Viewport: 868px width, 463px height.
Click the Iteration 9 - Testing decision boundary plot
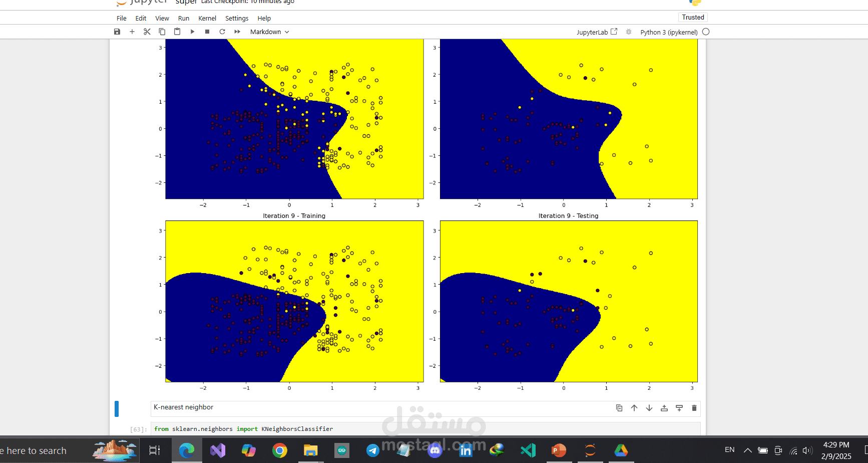coord(569,301)
